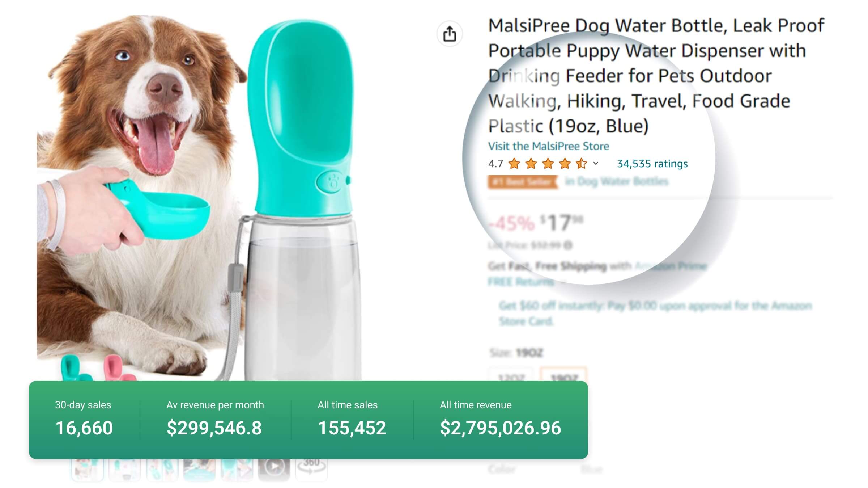Select the 19OZ size option
Screen dimensions: 868x488
coord(563,376)
